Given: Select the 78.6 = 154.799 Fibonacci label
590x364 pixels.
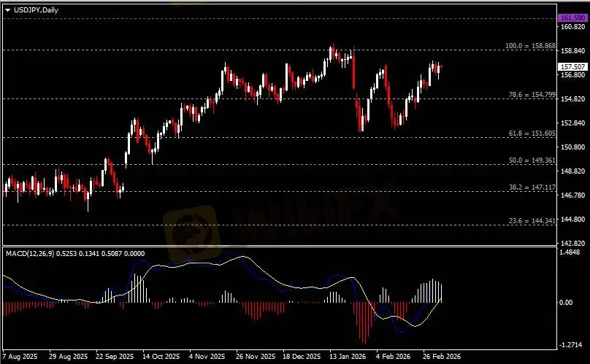Looking at the screenshot, I should pos(532,95).
